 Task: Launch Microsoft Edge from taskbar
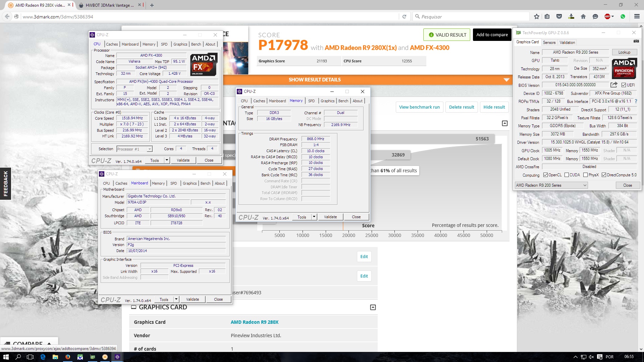(43, 357)
